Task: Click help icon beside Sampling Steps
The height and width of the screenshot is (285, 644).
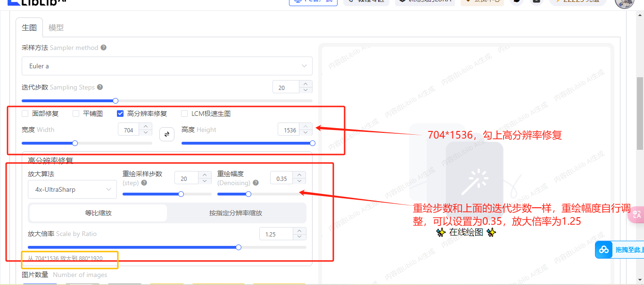Action: click(x=100, y=87)
